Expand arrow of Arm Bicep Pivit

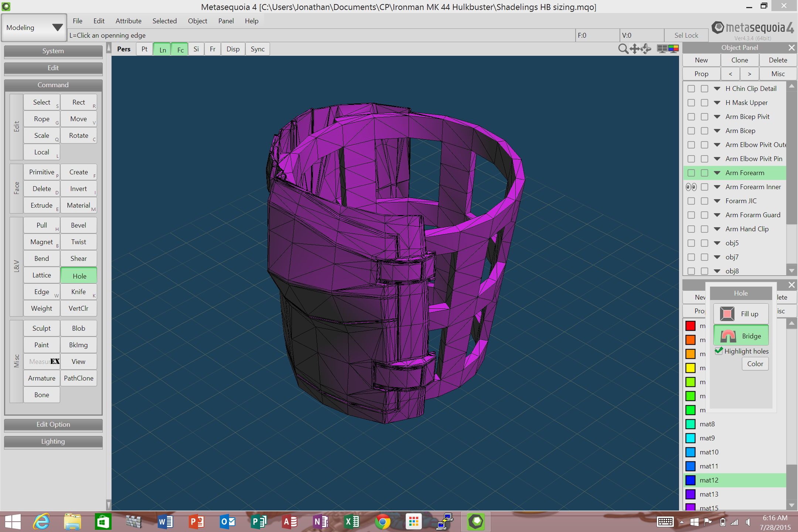tap(717, 117)
